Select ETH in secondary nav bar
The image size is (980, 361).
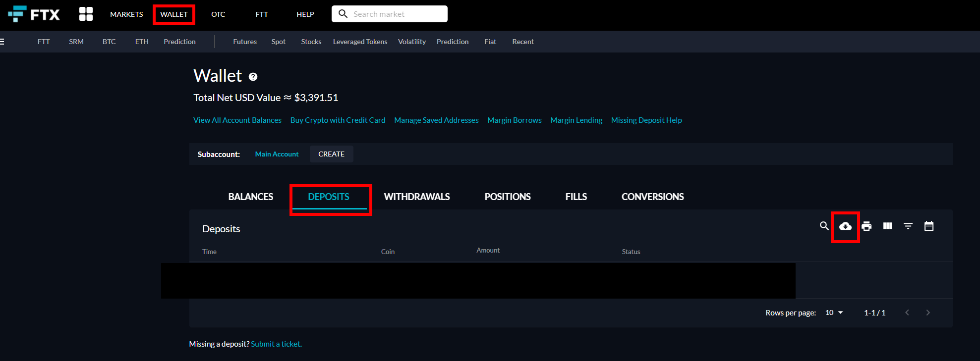(x=142, y=42)
